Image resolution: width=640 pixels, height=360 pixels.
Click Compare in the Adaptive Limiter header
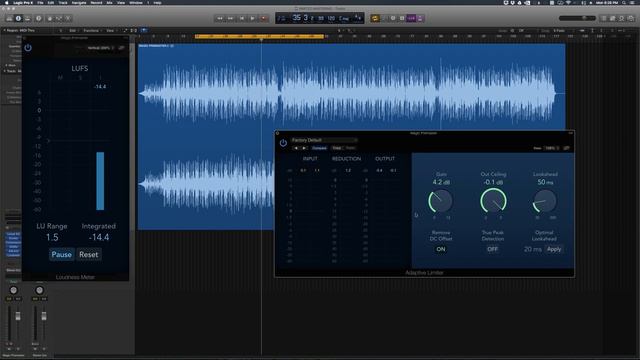pos(320,148)
